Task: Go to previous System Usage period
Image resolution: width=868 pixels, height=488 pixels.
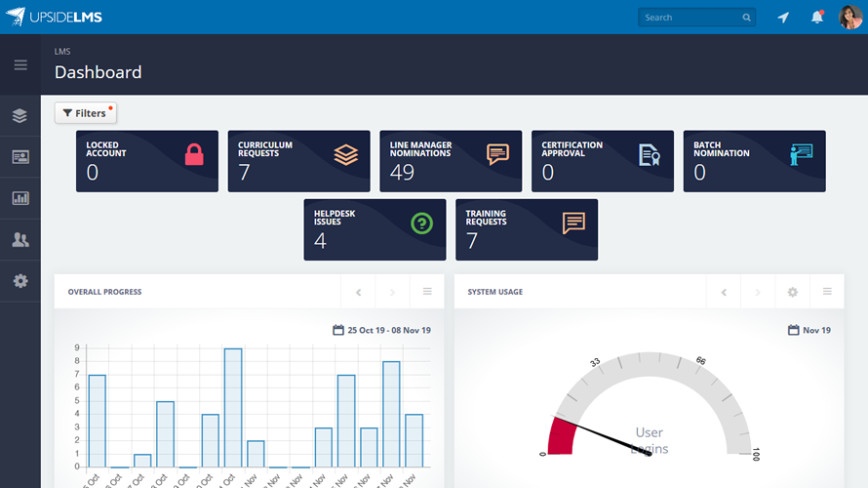Action: click(724, 292)
